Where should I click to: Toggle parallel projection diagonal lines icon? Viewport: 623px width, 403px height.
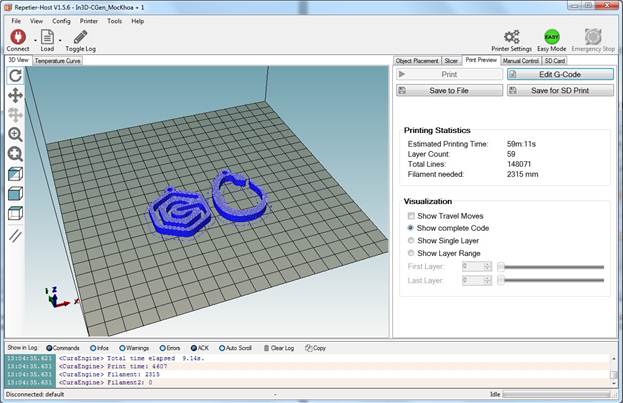tap(16, 237)
